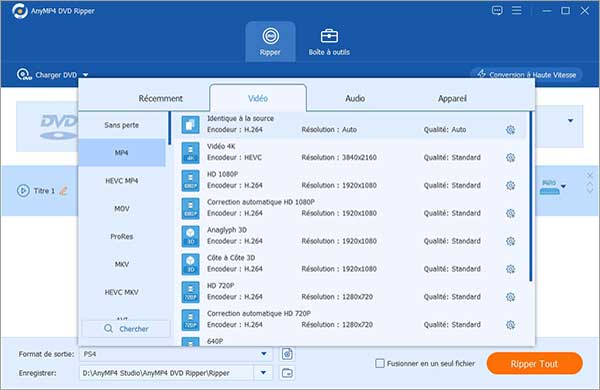Open the hamburger menu in title bar

tap(517, 11)
